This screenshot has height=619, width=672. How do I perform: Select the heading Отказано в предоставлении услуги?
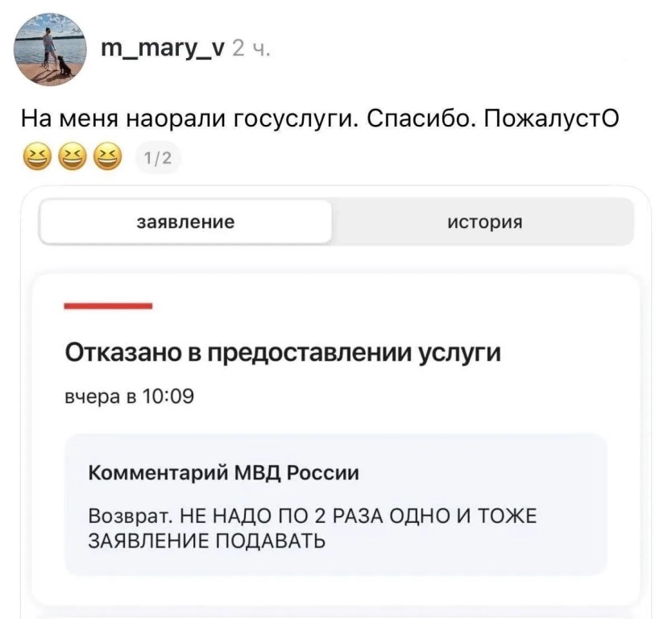coord(283,353)
